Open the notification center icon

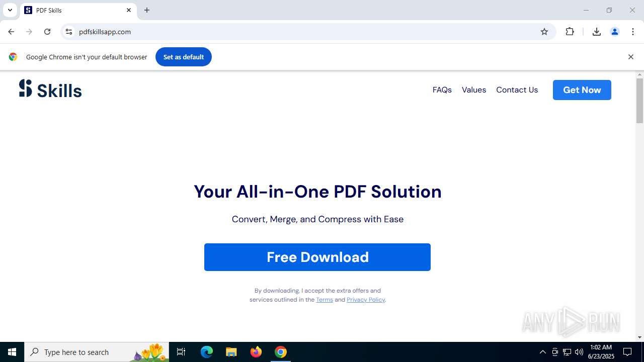pyautogui.click(x=627, y=352)
